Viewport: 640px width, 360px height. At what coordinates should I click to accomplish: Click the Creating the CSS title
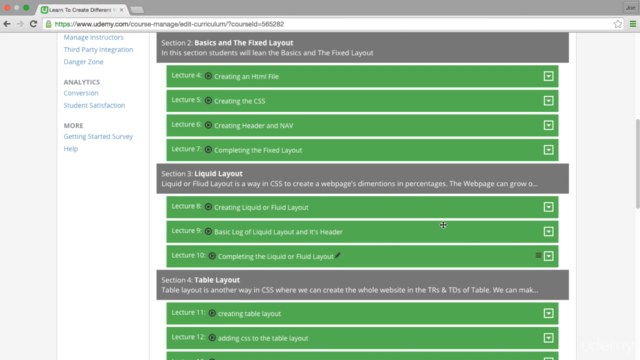click(x=240, y=101)
